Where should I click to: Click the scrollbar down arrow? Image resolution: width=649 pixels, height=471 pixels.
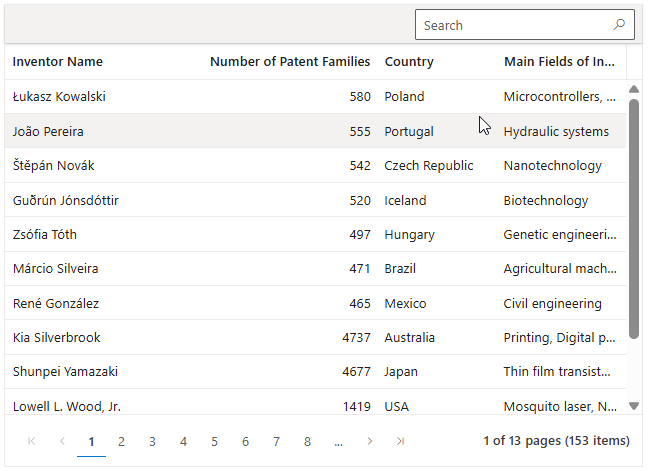point(634,405)
